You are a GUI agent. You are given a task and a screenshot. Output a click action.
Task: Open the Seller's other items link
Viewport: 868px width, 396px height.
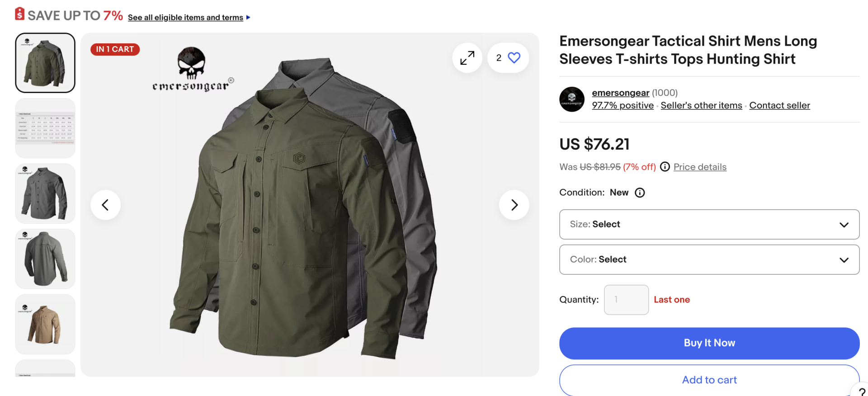(701, 105)
